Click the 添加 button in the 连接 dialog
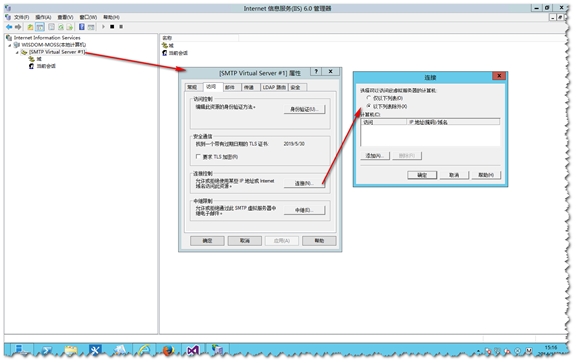 pyautogui.click(x=375, y=156)
